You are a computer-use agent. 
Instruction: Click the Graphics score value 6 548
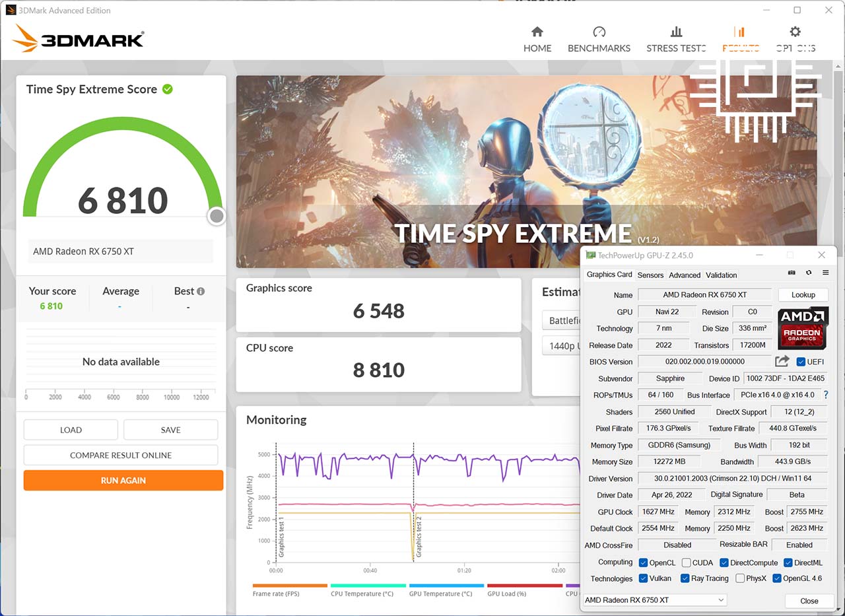[378, 311]
